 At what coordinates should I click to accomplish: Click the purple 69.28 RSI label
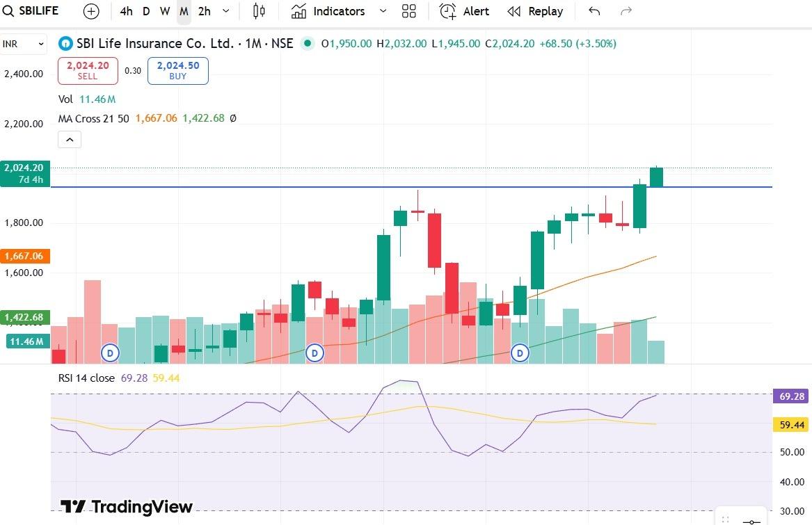click(790, 396)
